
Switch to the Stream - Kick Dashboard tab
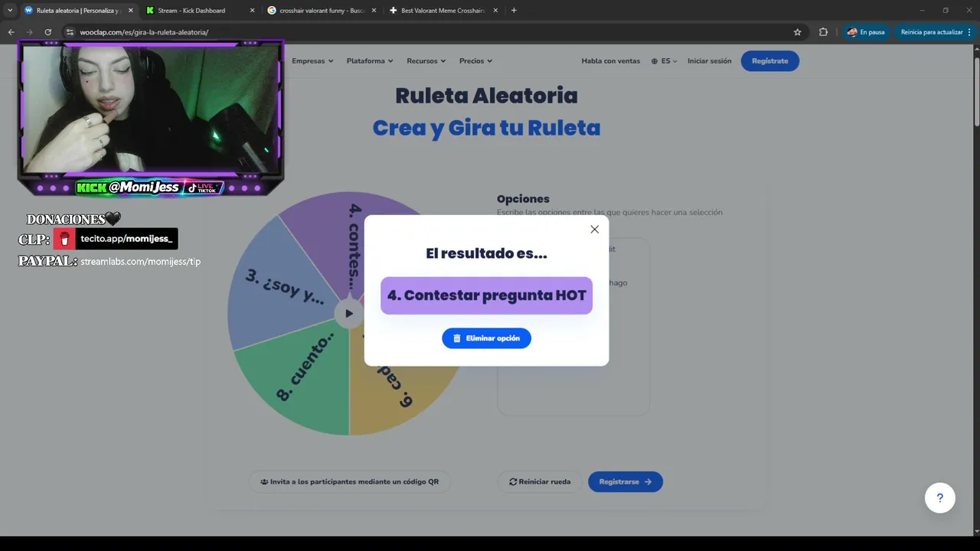pyautogui.click(x=191, y=11)
